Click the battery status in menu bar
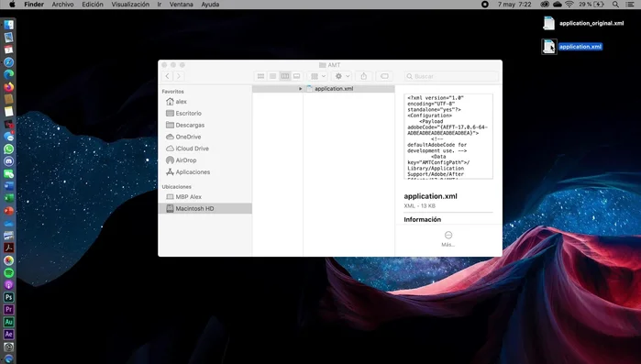 pos(591,5)
